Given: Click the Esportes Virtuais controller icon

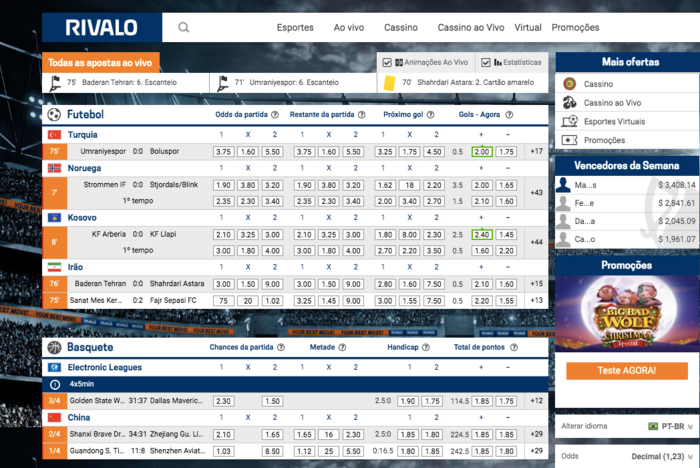Looking at the screenshot, I should click(x=569, y=122).
